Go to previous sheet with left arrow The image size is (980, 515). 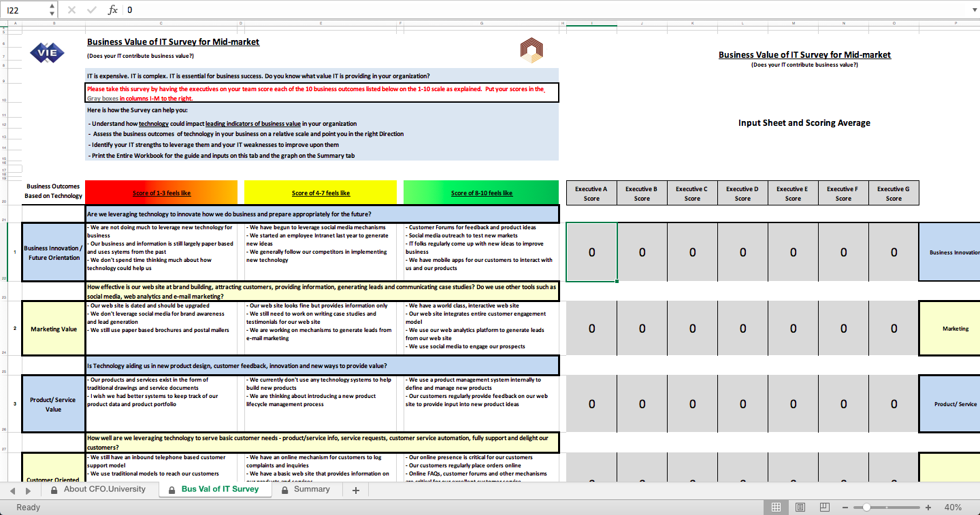(12, 490)
